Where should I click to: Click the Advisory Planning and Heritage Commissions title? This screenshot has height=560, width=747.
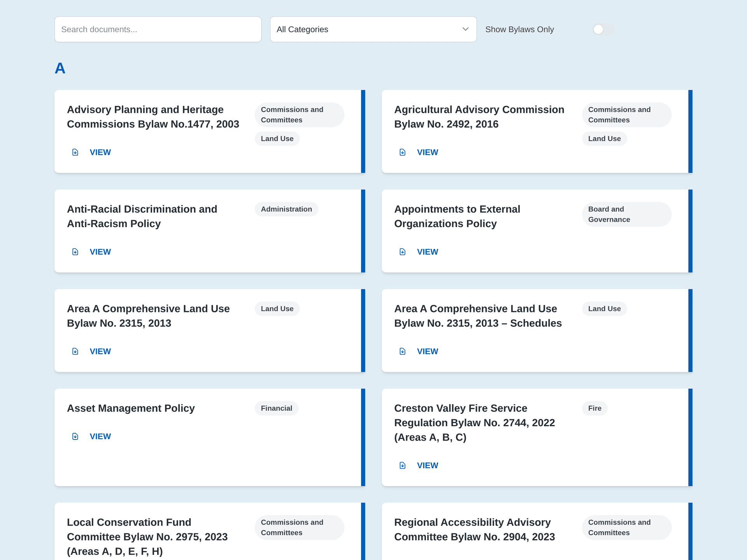pos(153,117)
